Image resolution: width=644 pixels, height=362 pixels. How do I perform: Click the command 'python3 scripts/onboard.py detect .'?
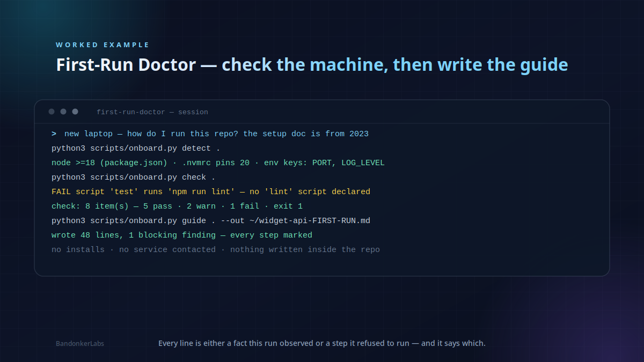tap(136, 149)
